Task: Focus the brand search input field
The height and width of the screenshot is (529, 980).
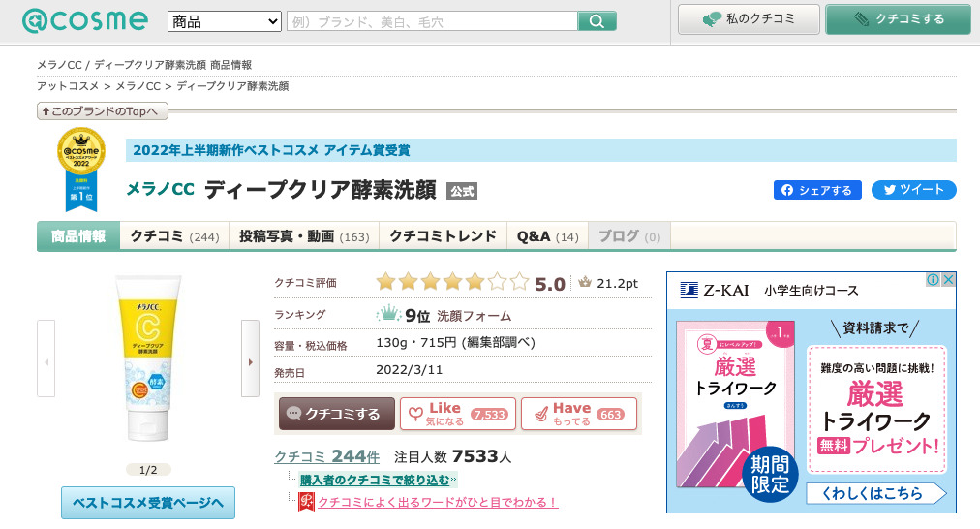Action: [432, 21]
